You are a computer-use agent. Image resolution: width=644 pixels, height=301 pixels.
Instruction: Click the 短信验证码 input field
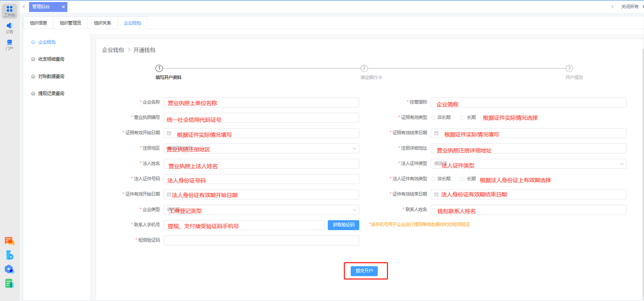coord(261,240)
